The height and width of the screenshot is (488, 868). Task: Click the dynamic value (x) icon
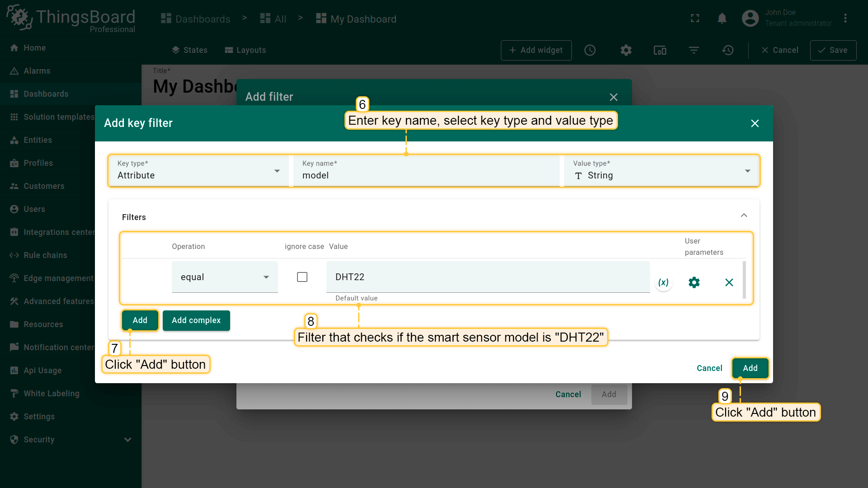click(663, 282)
